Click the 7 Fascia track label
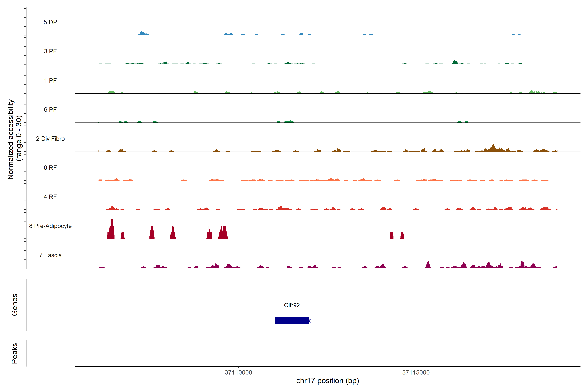Screen dimensions: 588x392 50,255
